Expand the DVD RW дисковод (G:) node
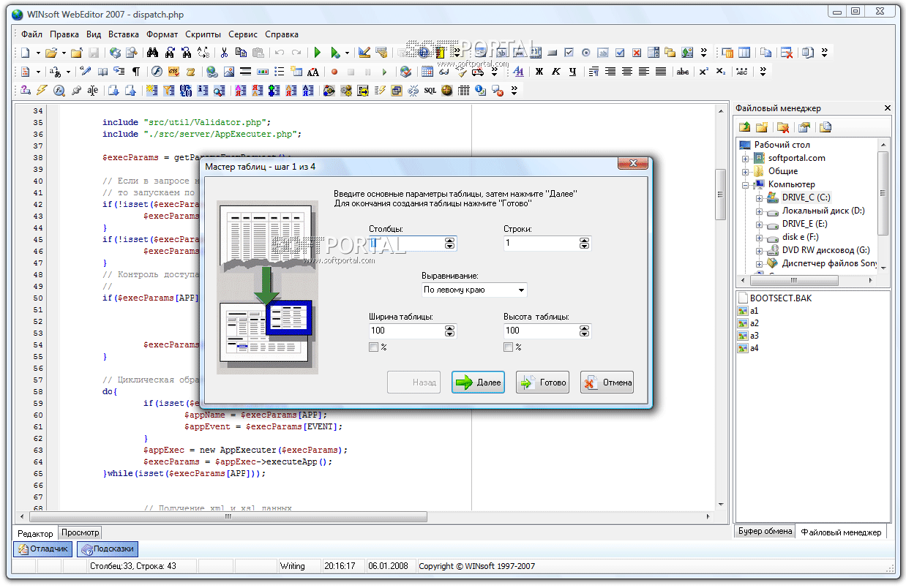The width and height of the screenshot is (906, 588). (x=760, y=250)
